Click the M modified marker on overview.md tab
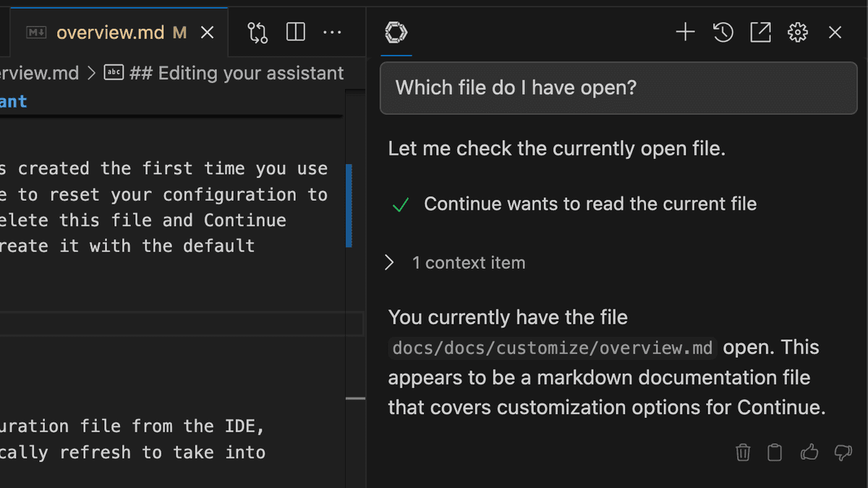The image size is (868, 488). [179, 33]
